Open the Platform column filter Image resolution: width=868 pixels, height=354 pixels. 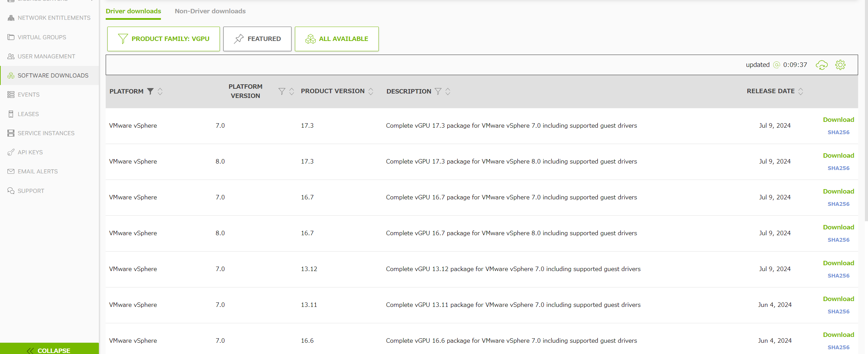point(150,91)
